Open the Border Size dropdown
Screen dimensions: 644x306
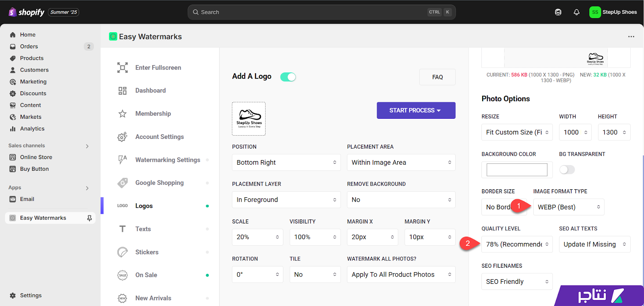point(504,207)
